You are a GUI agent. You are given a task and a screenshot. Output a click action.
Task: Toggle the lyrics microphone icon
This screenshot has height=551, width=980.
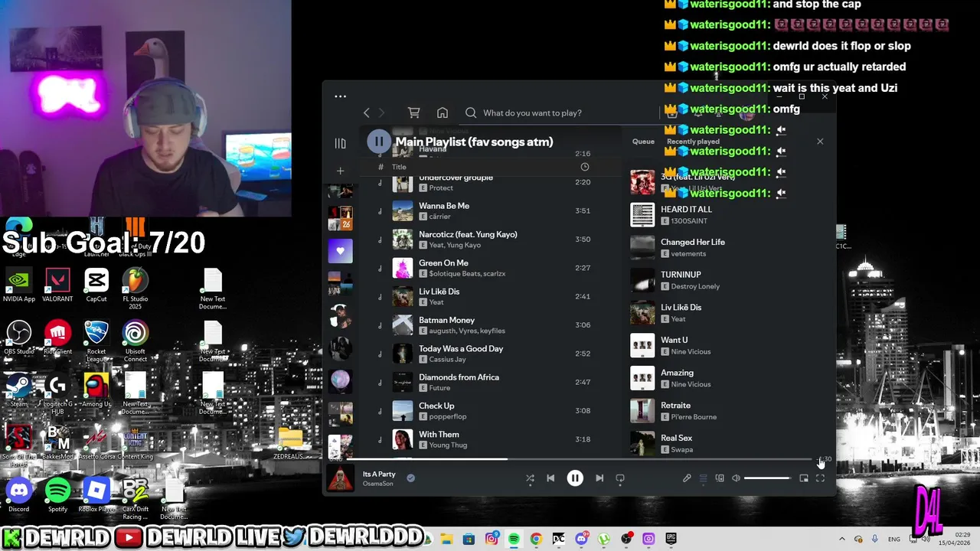click(687, 478)
